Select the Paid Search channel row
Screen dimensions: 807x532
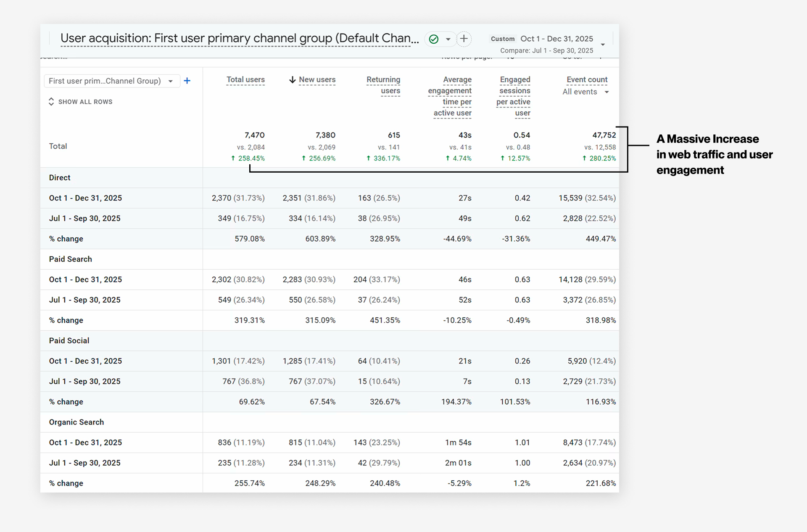pos(70,259)
